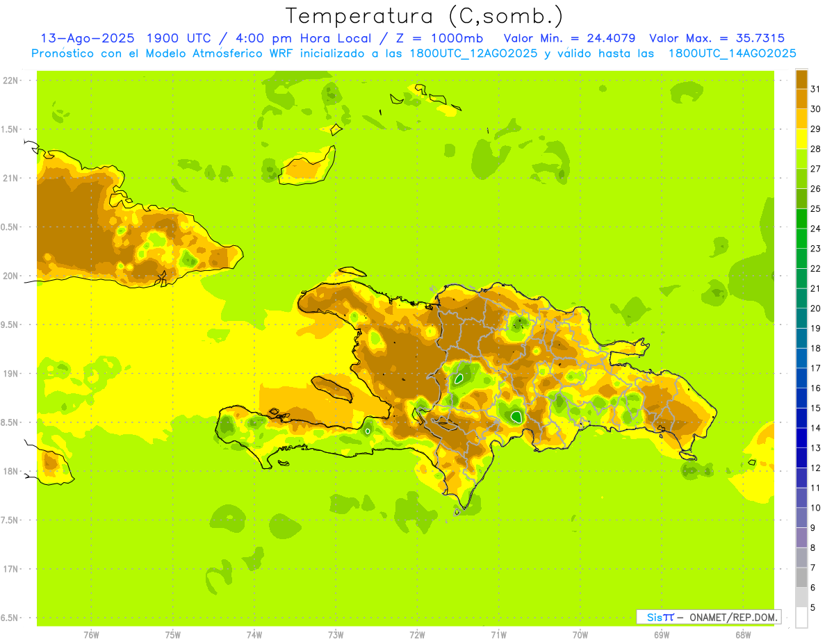Viewport: 834px width, 644px height.
Task: Click the '25' legend value
Action: (x=815, y=208)
